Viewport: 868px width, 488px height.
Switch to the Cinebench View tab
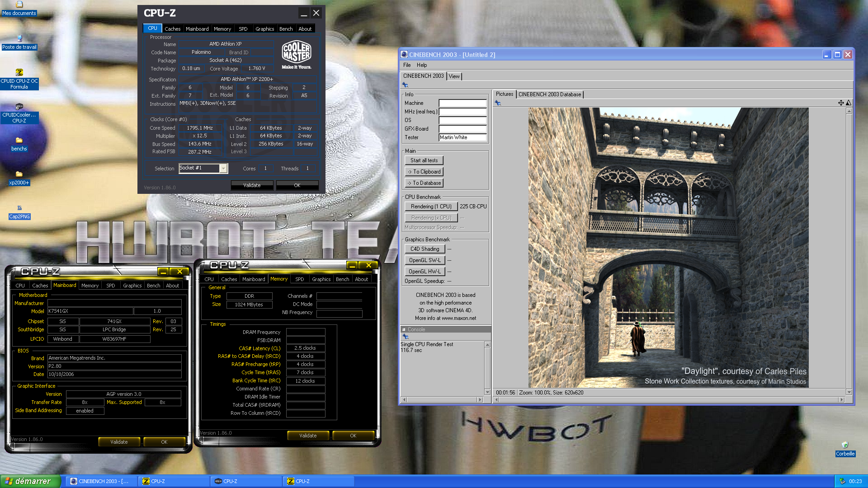pyautogui.click(x=454, y=76)
